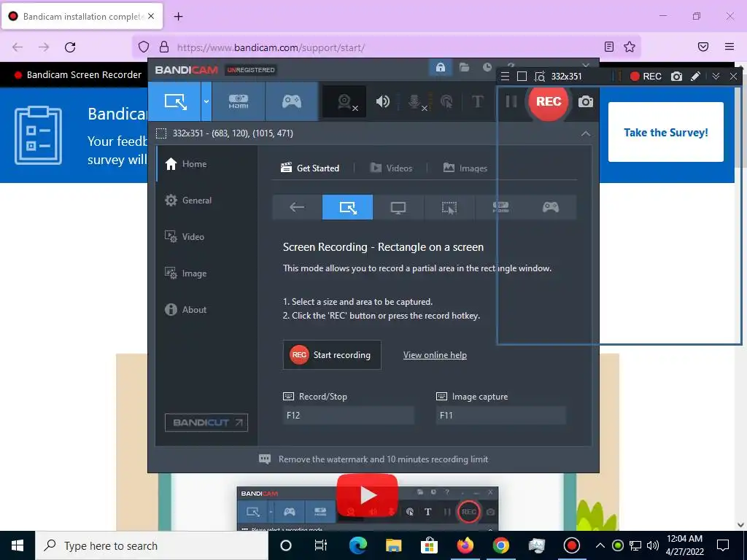Select the fullscreen monitor mode tile
Viewport: 747px width, 560px height.
coord(398,207)
